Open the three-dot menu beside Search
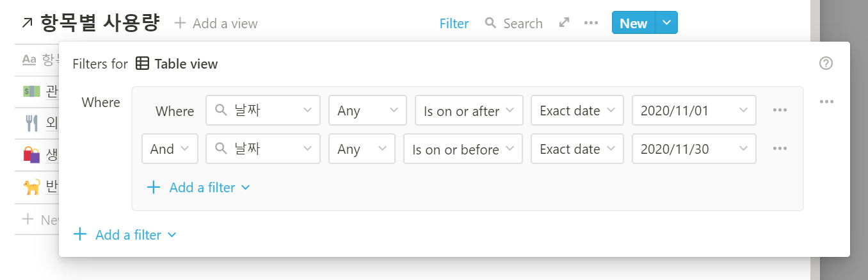 point(591,23)
